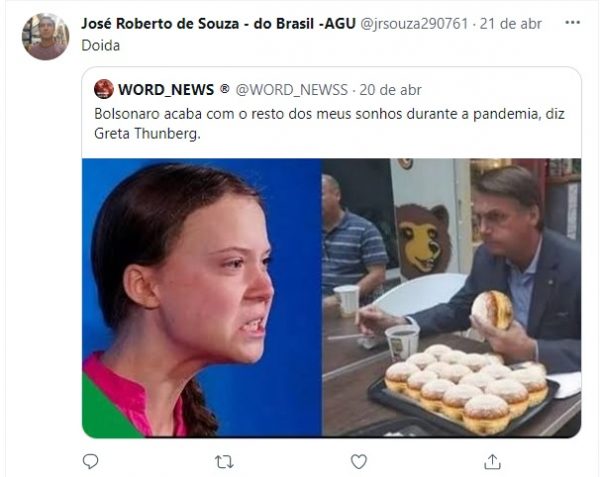Open the share upload icon

pyautogui.click(x=492, y=462)
